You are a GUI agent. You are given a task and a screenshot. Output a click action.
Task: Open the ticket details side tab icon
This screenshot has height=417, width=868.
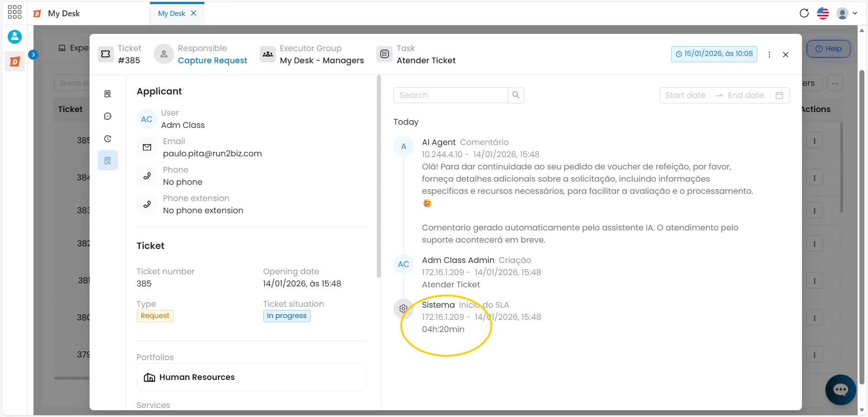coord(108,94)
